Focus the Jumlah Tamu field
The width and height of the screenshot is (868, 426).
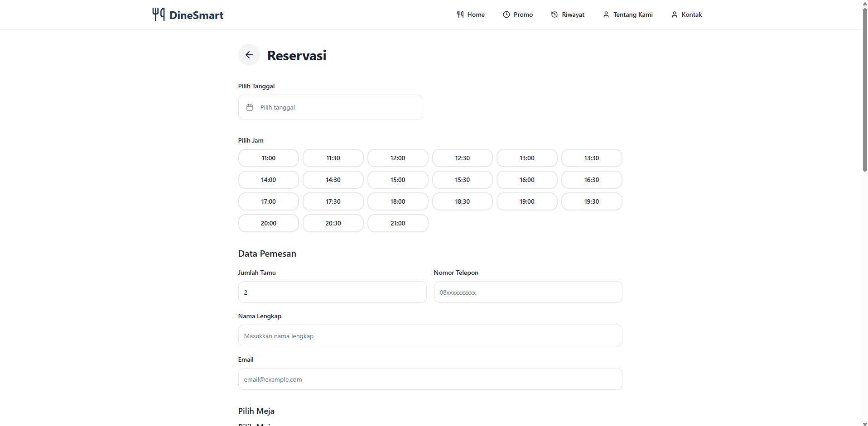coord(332,292)
